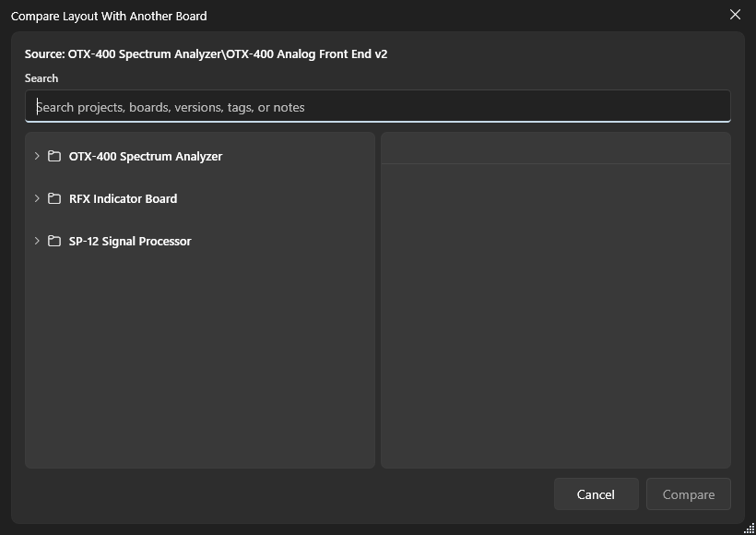This screenshot has width=756, height=535.
Task: Click the Compare button
Action: click(689, 494)
